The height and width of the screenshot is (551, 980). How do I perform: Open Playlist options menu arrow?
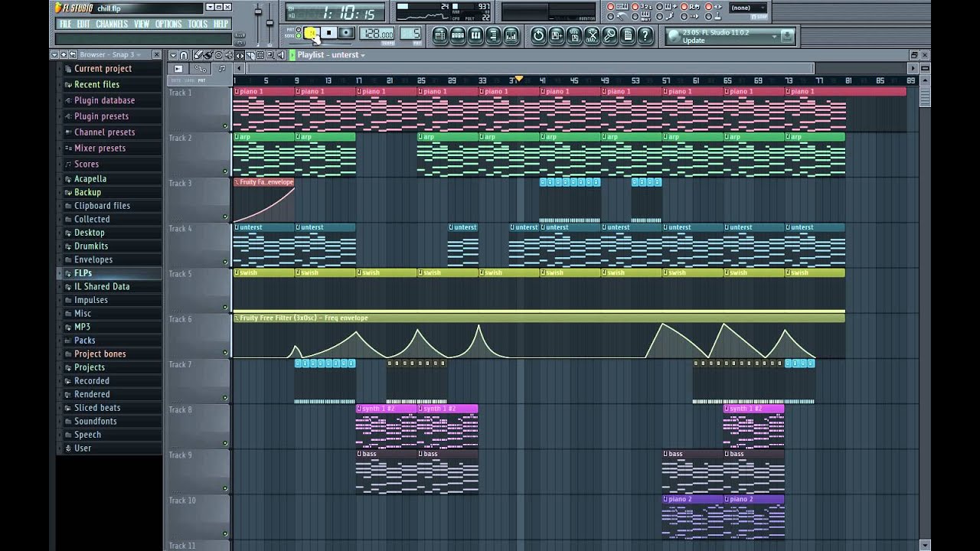[173, 55]
